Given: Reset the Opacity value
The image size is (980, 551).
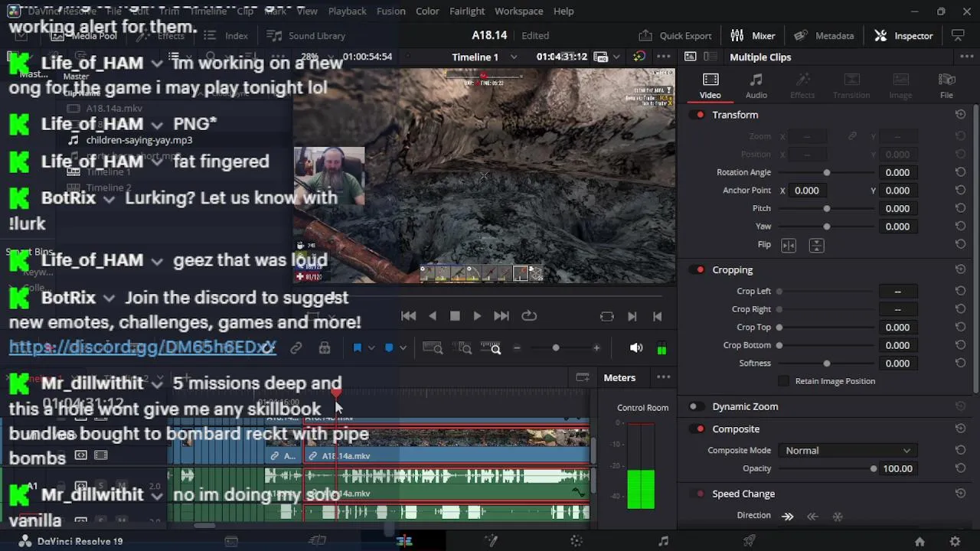Looking at the screenshot, I should tap(960, 468).
